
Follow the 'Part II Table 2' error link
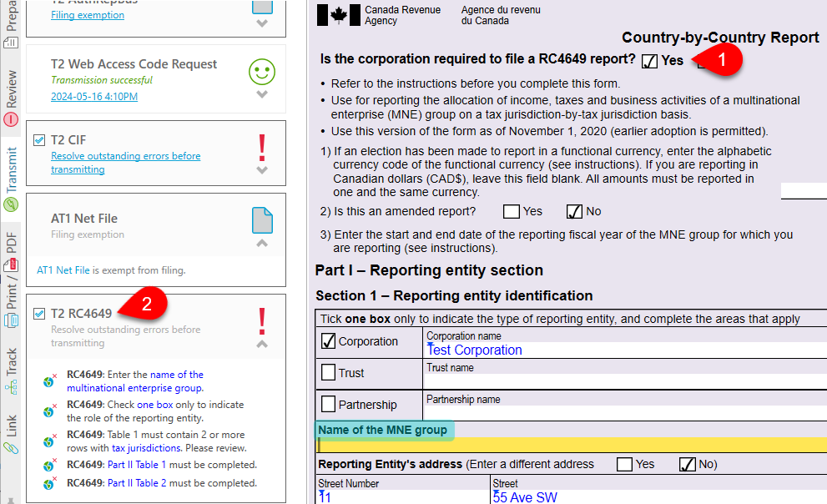click(137, 483)
